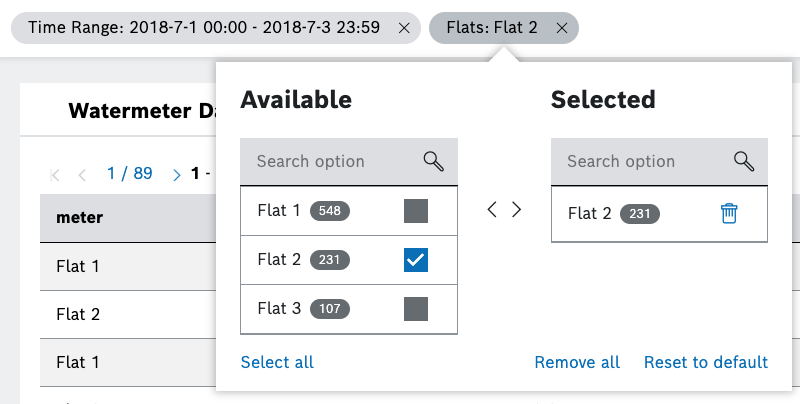The image size is (800, 404).
Task: Move selection left with arrow
Action: (491, 210)
